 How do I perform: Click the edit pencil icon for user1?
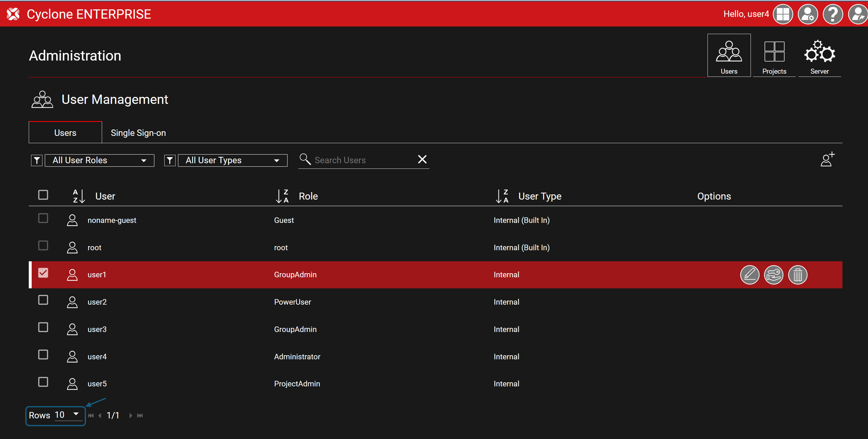[x=749, y=274]
